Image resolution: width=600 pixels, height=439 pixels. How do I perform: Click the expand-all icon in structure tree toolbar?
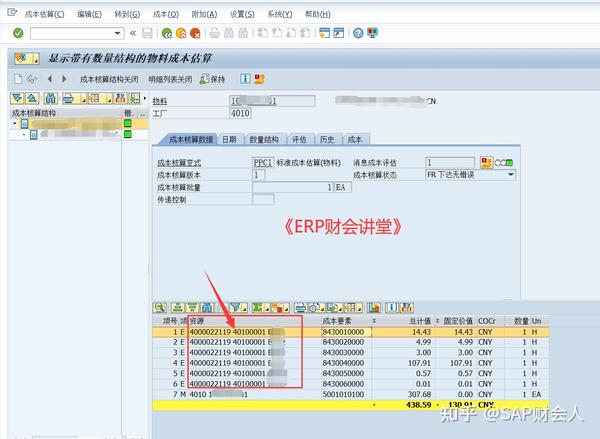tap(17, 98)
